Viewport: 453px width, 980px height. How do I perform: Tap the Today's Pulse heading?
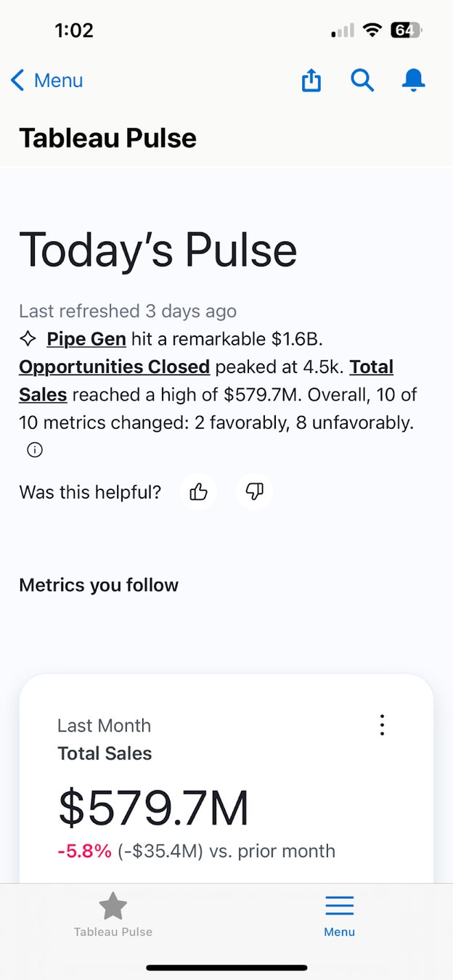tap(158, 249)
